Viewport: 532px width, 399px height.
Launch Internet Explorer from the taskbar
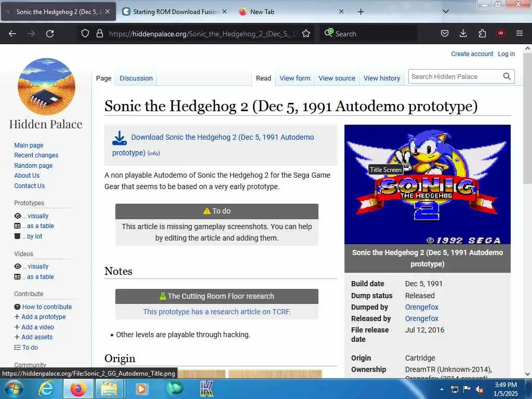click(x=46, y=389)
